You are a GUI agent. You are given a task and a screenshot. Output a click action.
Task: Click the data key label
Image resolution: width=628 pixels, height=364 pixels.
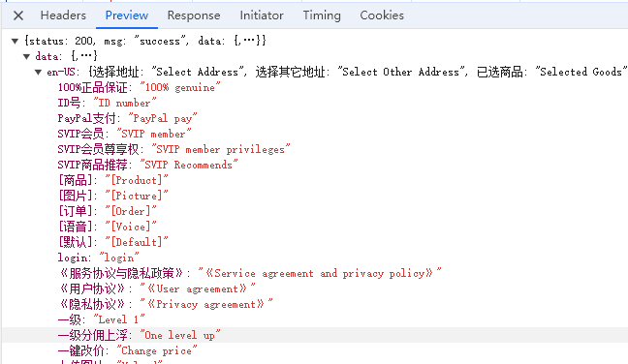click(x=47, y=56)
